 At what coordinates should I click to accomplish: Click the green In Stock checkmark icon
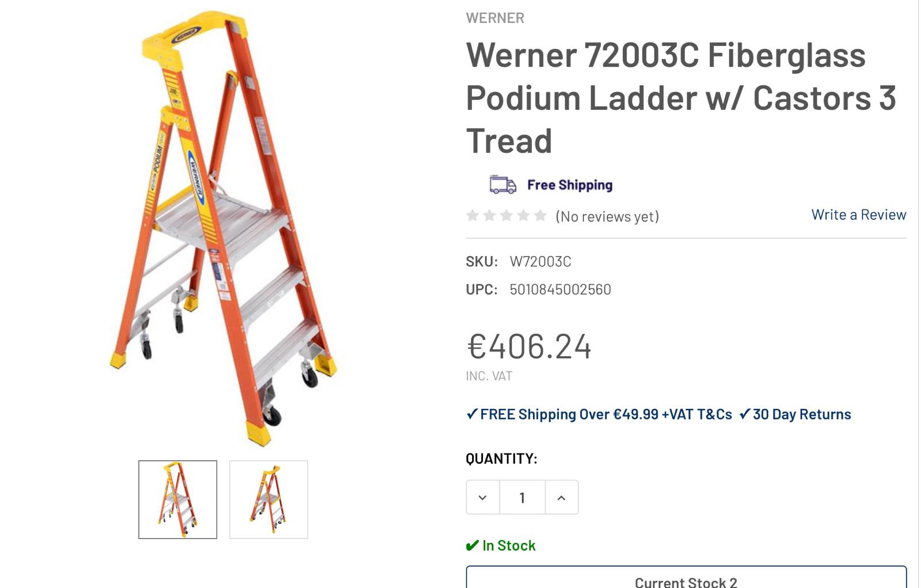click(x=472, y=545)
